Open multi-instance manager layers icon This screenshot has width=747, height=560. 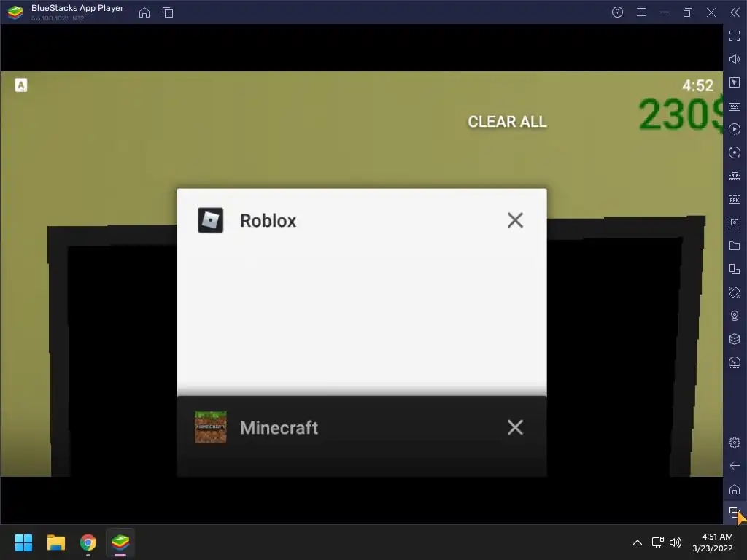[x=735, y=339]
